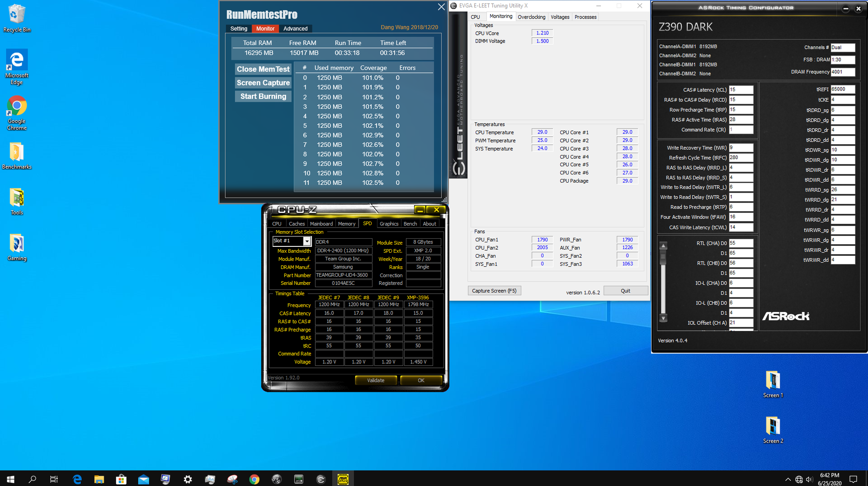Click thread 11 row coverage 102.5%
Viewport: 868px width, 486px height.
pyautogui.click(x=373, y=183)
